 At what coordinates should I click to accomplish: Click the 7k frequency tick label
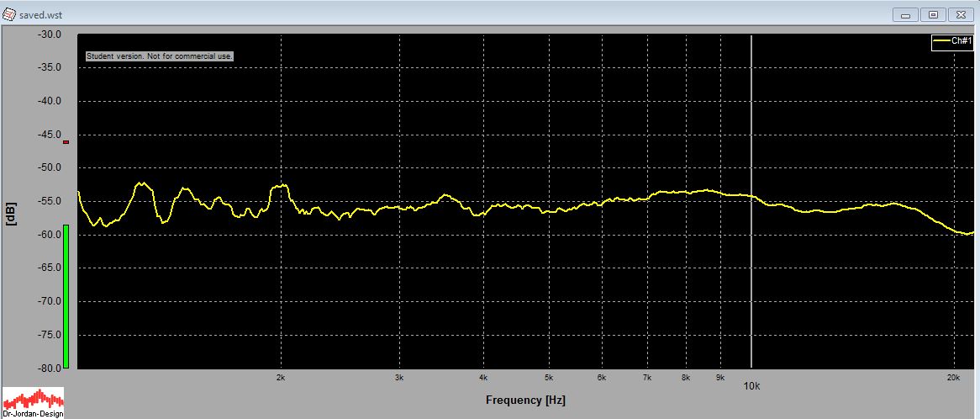tap(647, 378)
